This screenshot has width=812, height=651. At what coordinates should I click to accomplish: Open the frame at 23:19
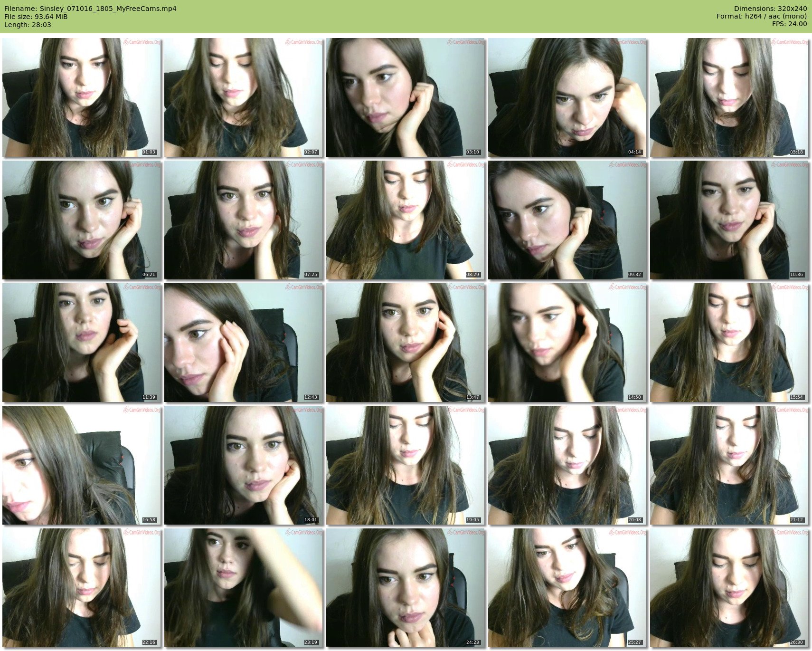tap(243, 587)
